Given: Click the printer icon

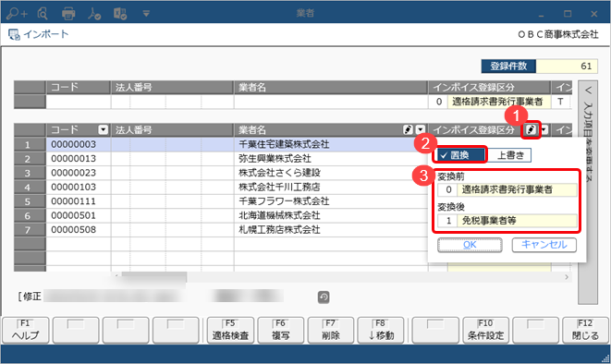Looking at the screenshot, I should pyautogui.click(x=68, y=14).
